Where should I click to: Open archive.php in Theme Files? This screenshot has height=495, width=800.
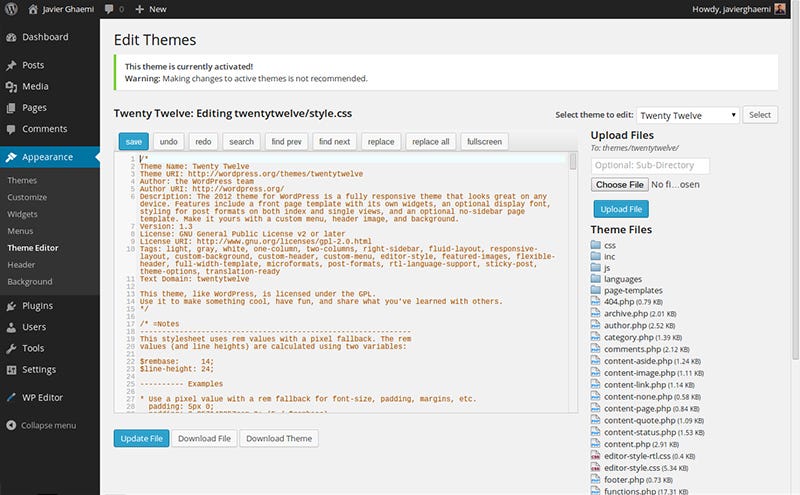626,314
